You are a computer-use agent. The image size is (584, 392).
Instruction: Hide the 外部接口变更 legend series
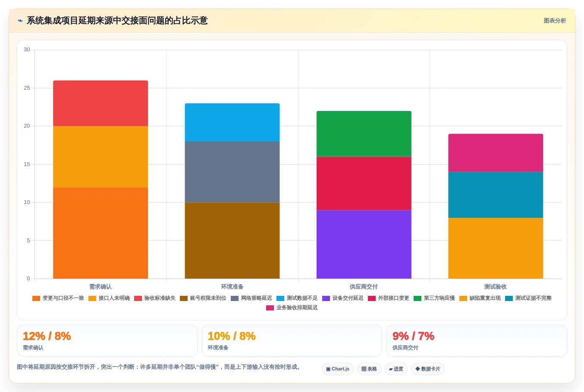[x=389, y=298]
